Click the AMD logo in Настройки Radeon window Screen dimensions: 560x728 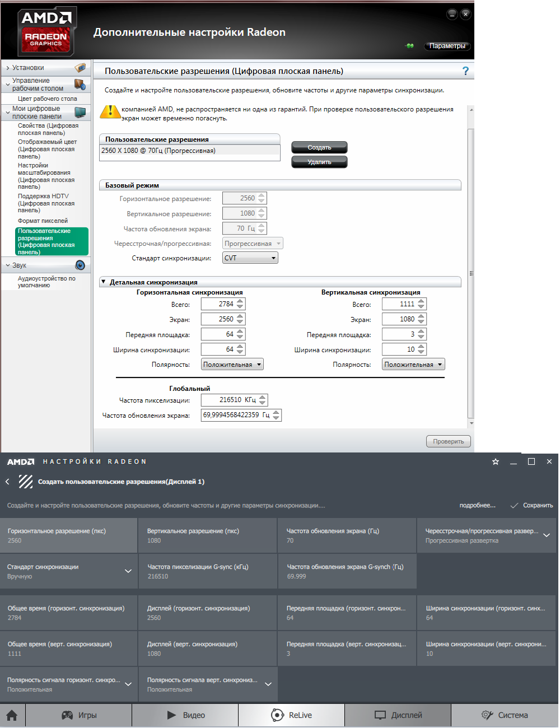21,461
